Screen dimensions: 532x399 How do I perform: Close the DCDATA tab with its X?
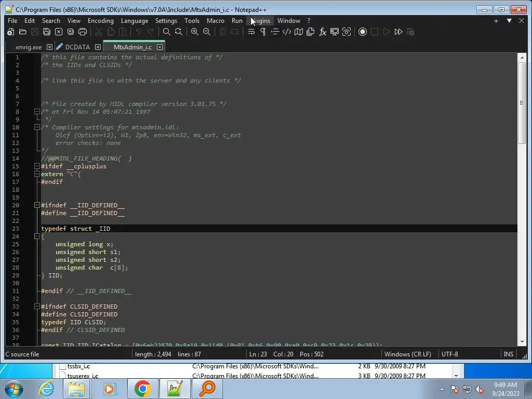click(x=98, y=47)
